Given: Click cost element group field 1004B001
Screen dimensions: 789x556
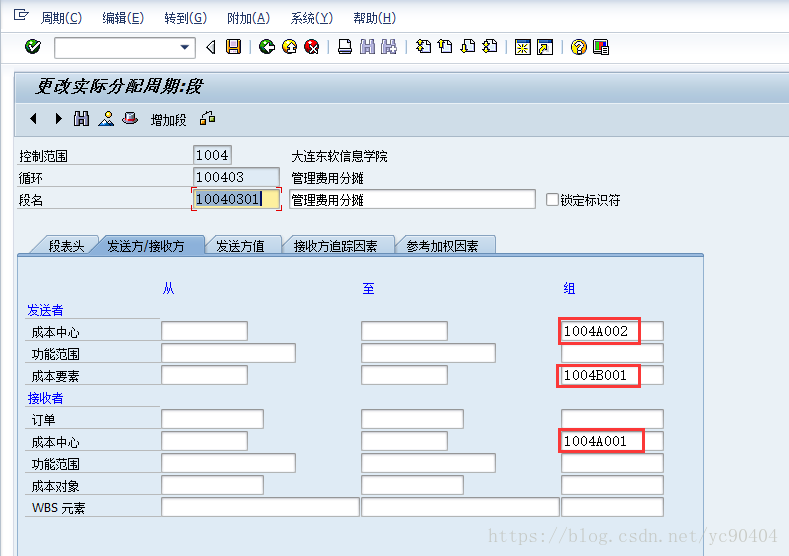Looking at the screenshot, I should [612, 375].
